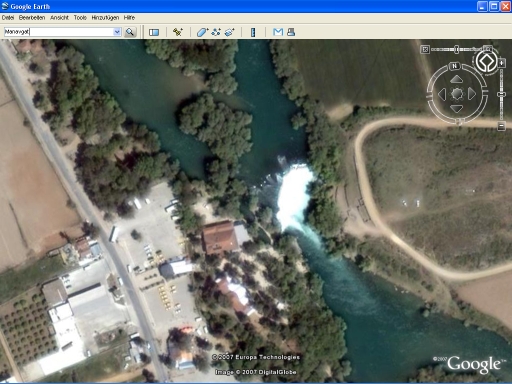This screenshot has height=384, width=512.
Task: Click the email envelope icon
Action: (278, 32)
